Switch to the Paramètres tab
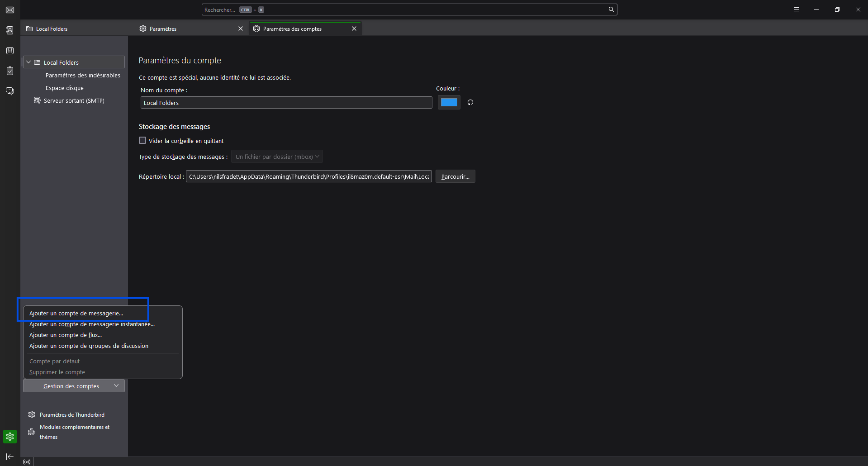The width and height of the screenshot is (868, 466). pos(191,29)
